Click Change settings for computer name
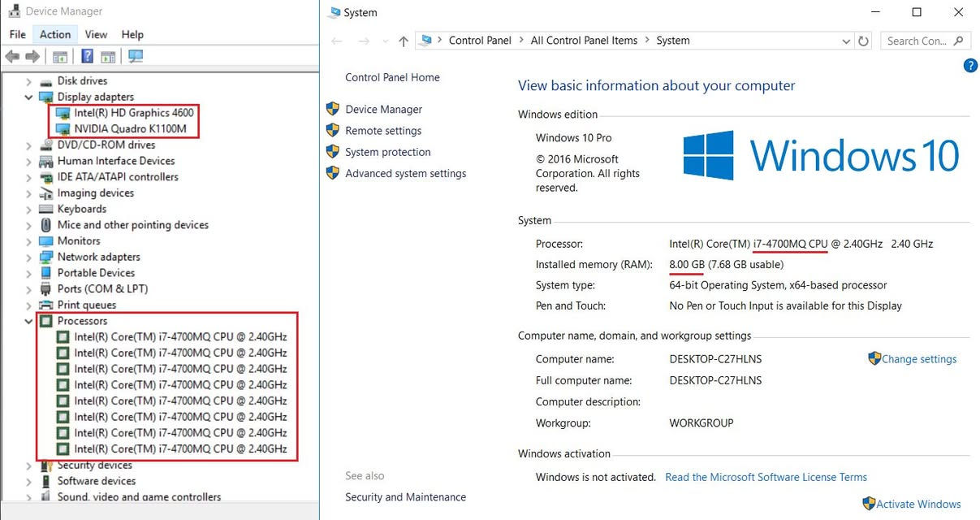 pyautogui.click(x=919, y=359)
